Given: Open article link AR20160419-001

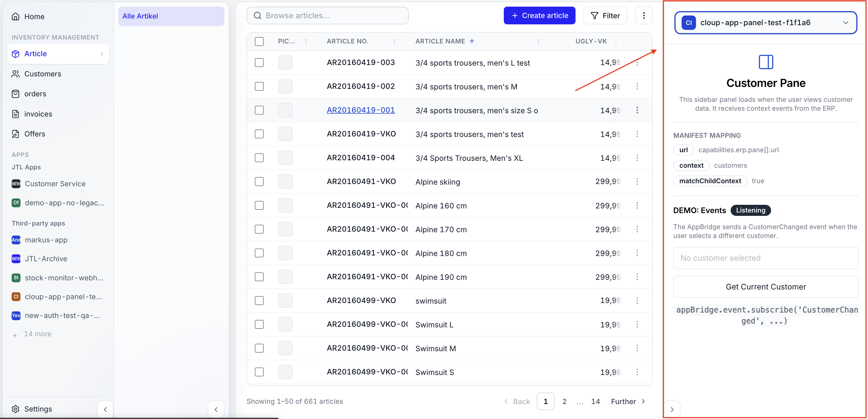Looking at the screenshot, I should tap(361, 110).
